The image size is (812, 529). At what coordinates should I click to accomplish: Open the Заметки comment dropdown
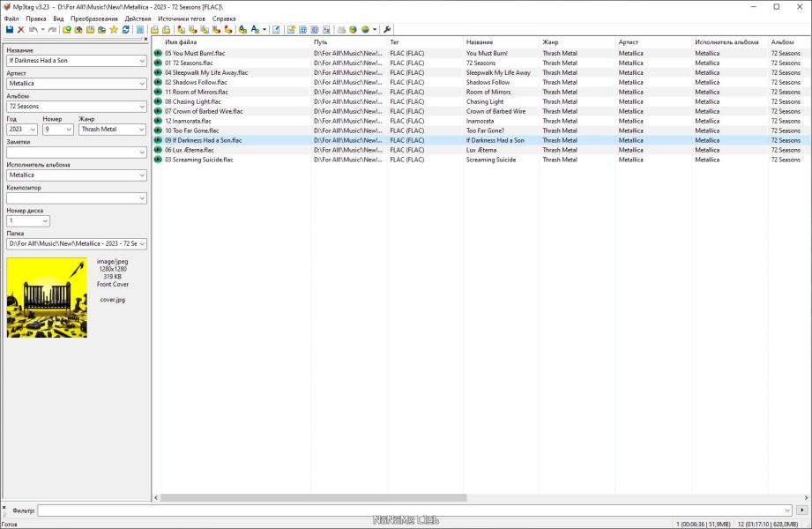(x=142, y=153)
